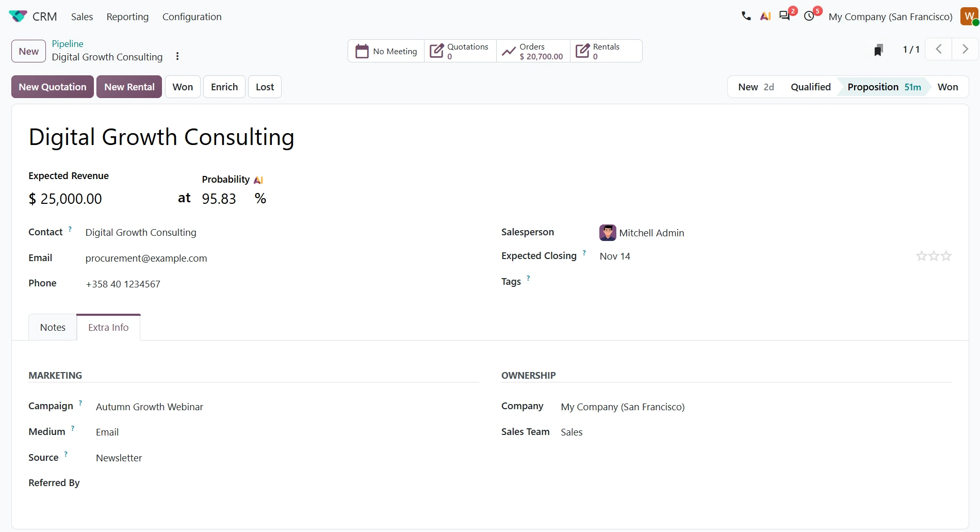Click the Pipeline breadcrumb link
This screenshot has height=532, width=980.
point(68,44)
